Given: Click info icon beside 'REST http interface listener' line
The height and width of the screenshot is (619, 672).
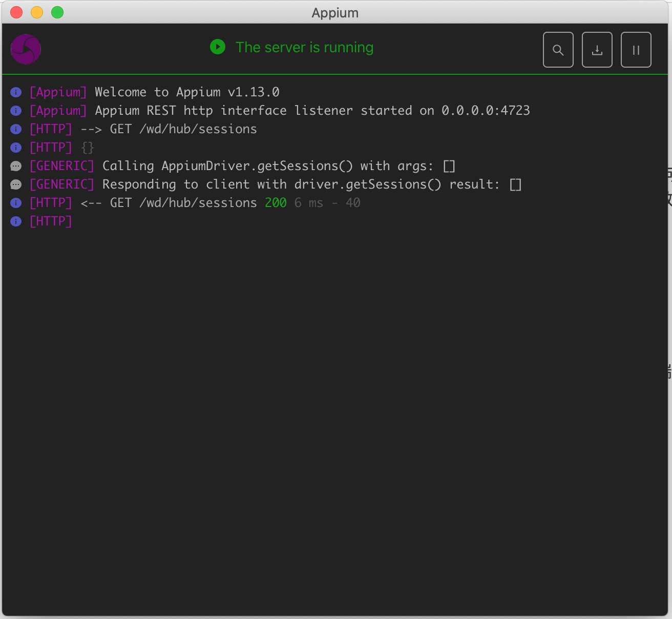Looking at the screenshot, I should (16, 111).
